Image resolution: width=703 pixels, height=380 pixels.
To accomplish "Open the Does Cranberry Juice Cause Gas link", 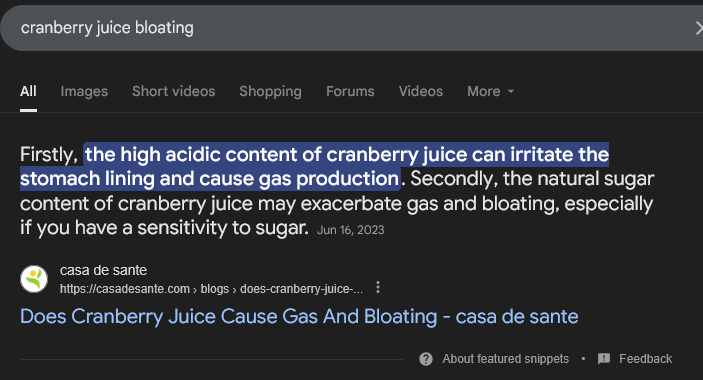I will 299,317.
